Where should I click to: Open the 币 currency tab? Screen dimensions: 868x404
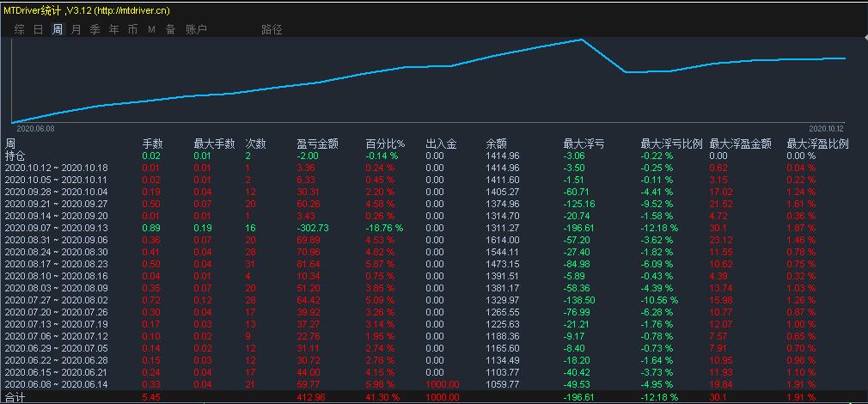(133, 30)
